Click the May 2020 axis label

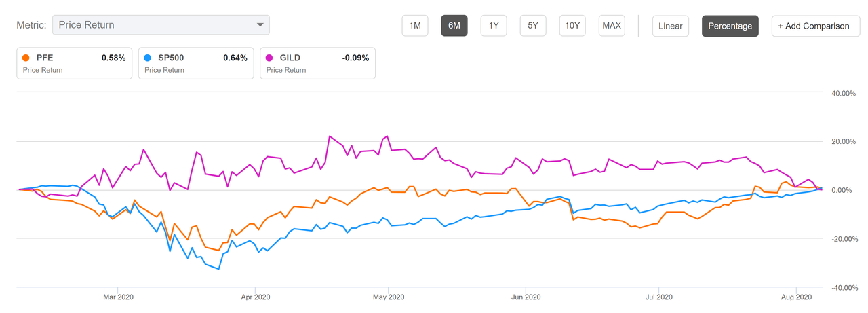(388, 297)
